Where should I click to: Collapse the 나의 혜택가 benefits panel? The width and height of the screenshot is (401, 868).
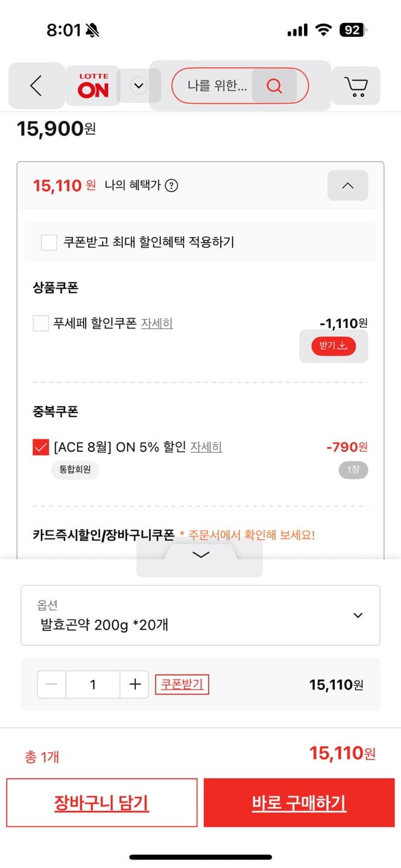pos(347,186)
